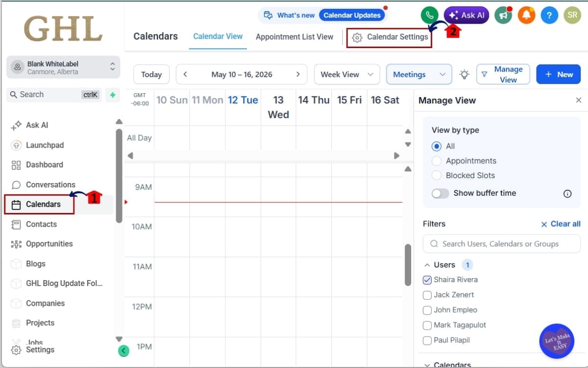Select the All view type radio
588x368 pixels.
[x=437, y=146]
